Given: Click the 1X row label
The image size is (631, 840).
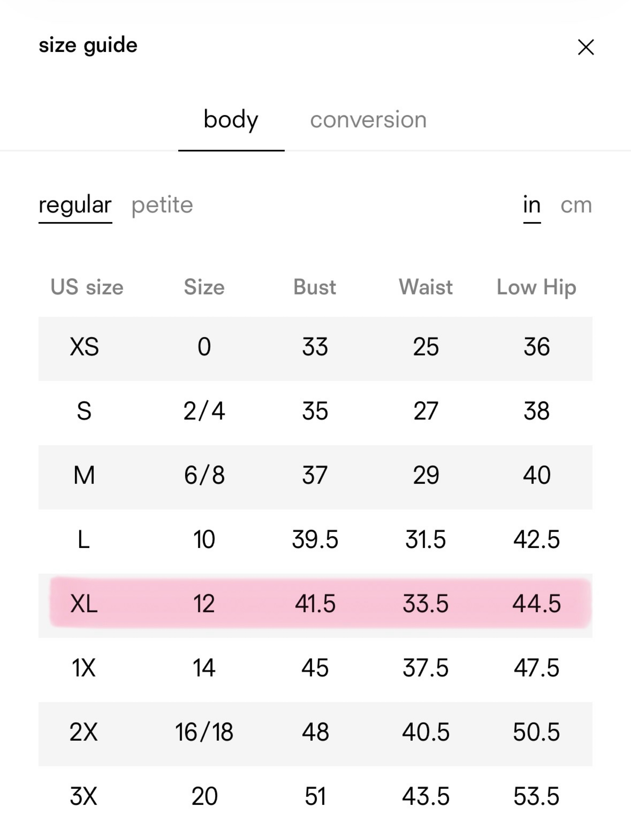Looking at the screenshot, I should [84, 668].
